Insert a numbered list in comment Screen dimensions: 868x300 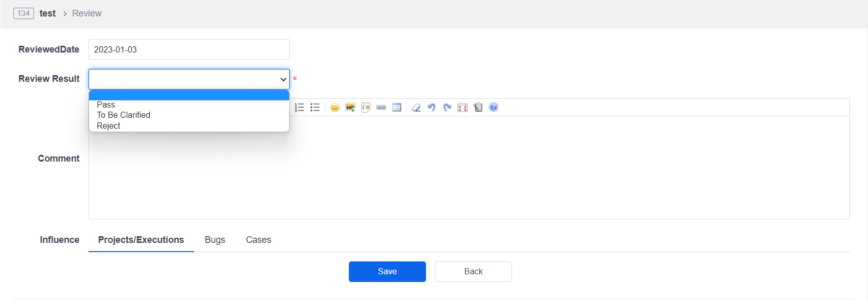(x=299, y=108)
